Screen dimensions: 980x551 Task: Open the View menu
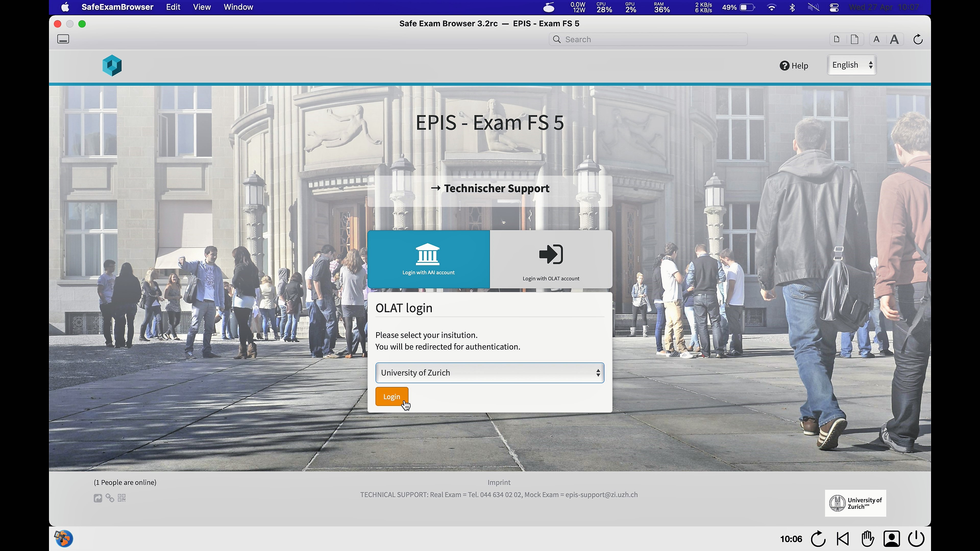pos(202,7)
